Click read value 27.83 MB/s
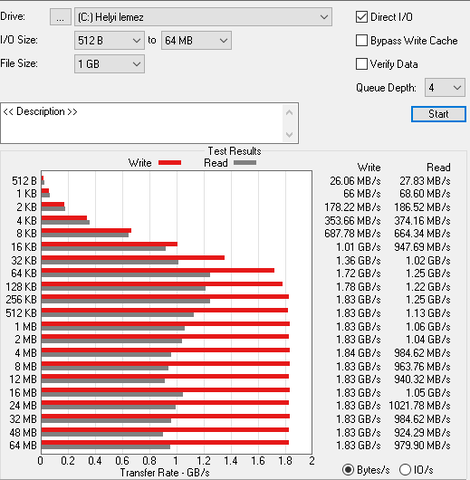Screen dimensions: 470x480 click(425, 181)
